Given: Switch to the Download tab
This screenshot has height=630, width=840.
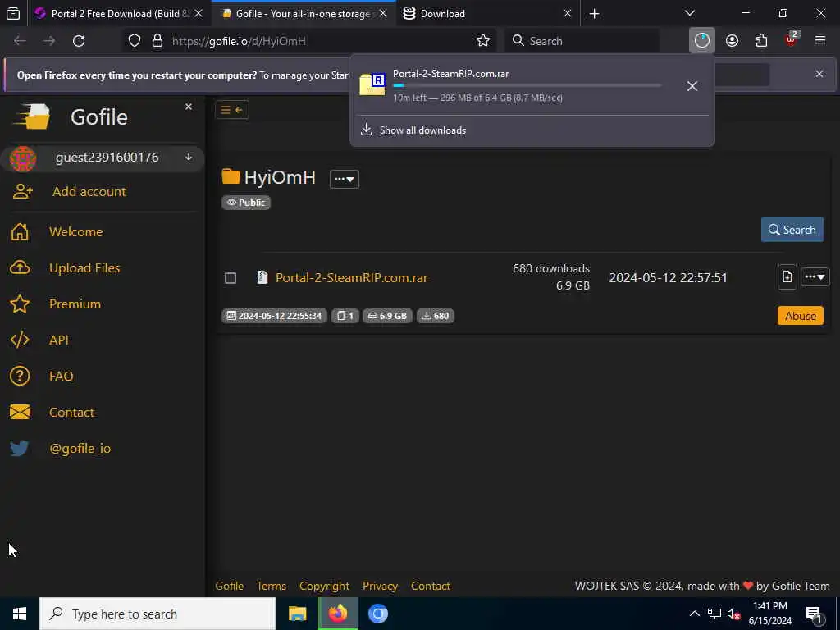Looking at the screenshot, I should (487, 13).
